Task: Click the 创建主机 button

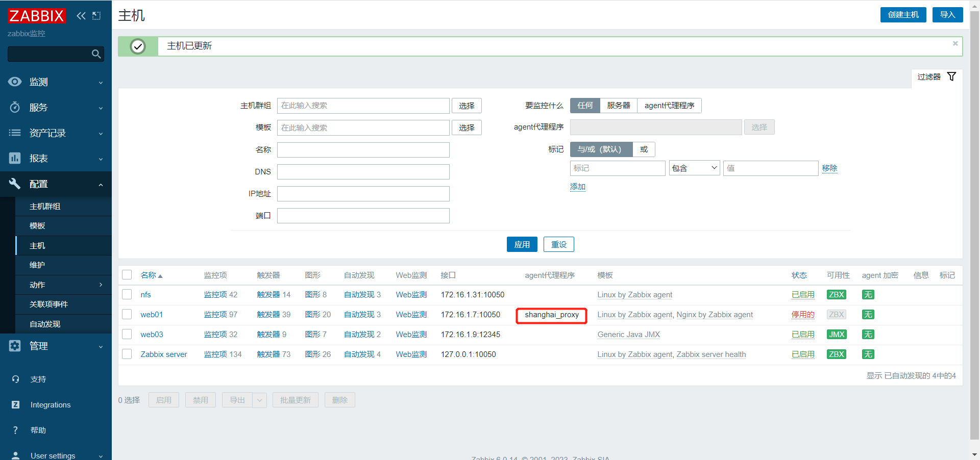Action: (x=903, y=15)
